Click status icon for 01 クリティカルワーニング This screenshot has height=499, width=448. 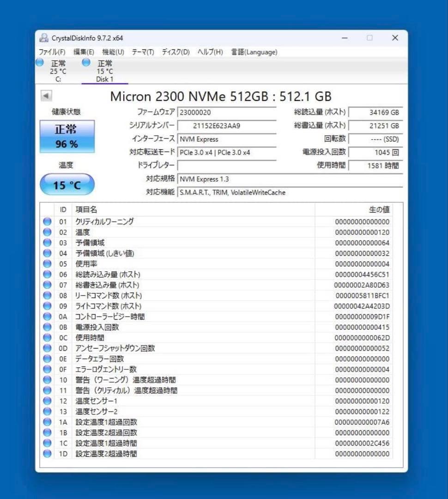[x=47, y=221]
